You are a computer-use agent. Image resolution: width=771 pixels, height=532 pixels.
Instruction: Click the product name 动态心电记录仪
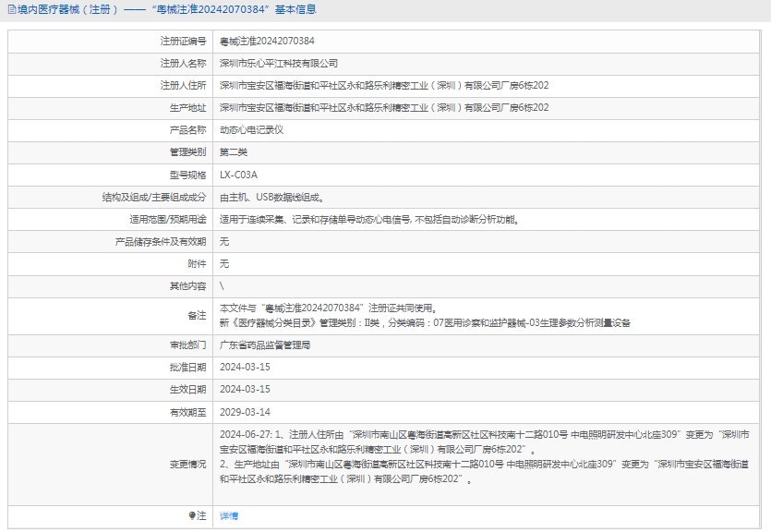click(251, 130)
